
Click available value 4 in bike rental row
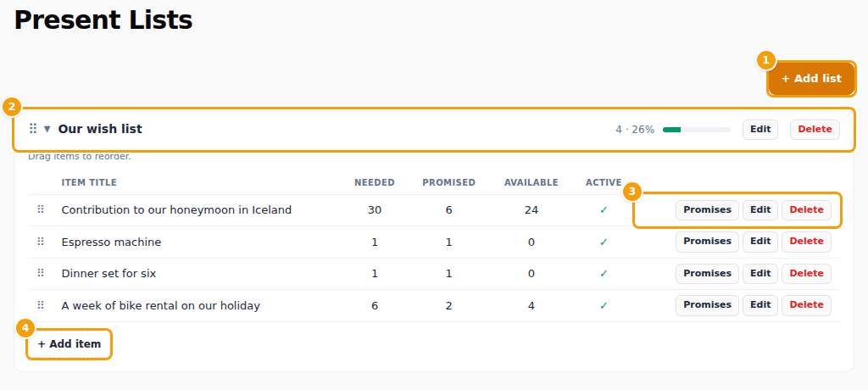point(531,306)
